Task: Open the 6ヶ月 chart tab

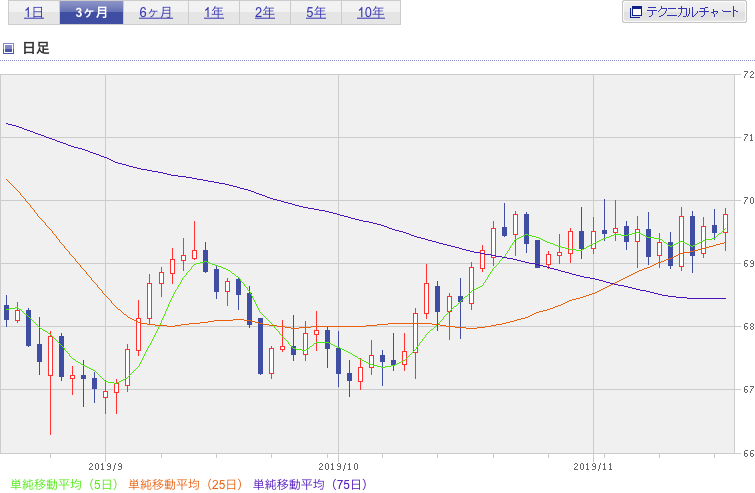Action: [156, 13]
